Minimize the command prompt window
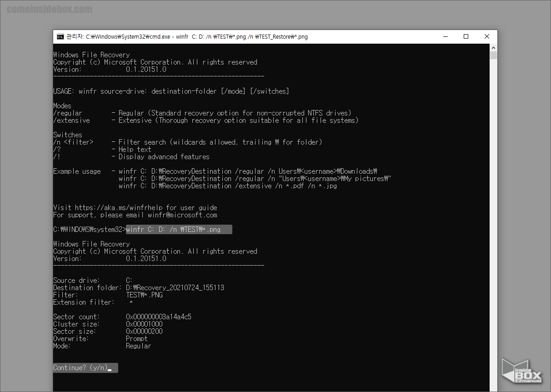Image resolution: width=551 pixels, height=392 pixels. (445, 37)
